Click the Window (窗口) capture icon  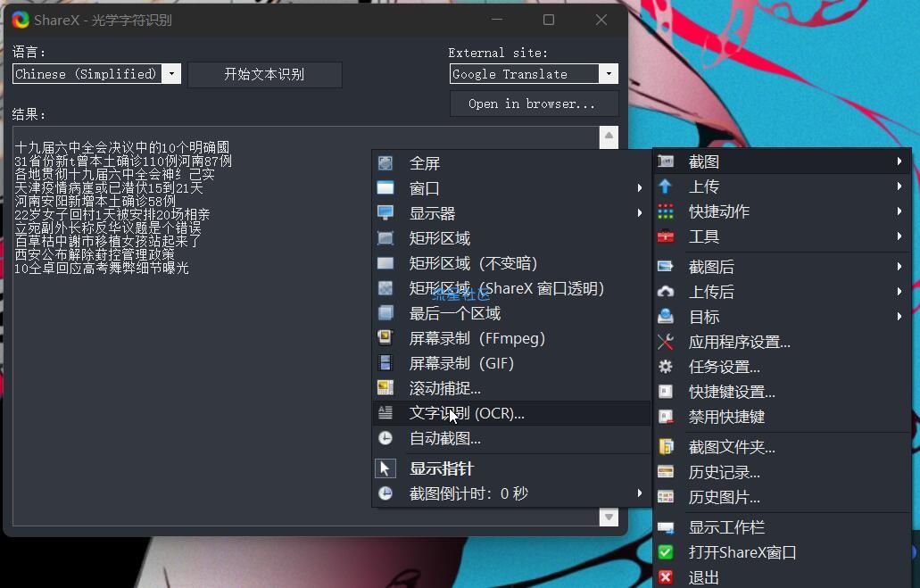[x=385, y=187]
